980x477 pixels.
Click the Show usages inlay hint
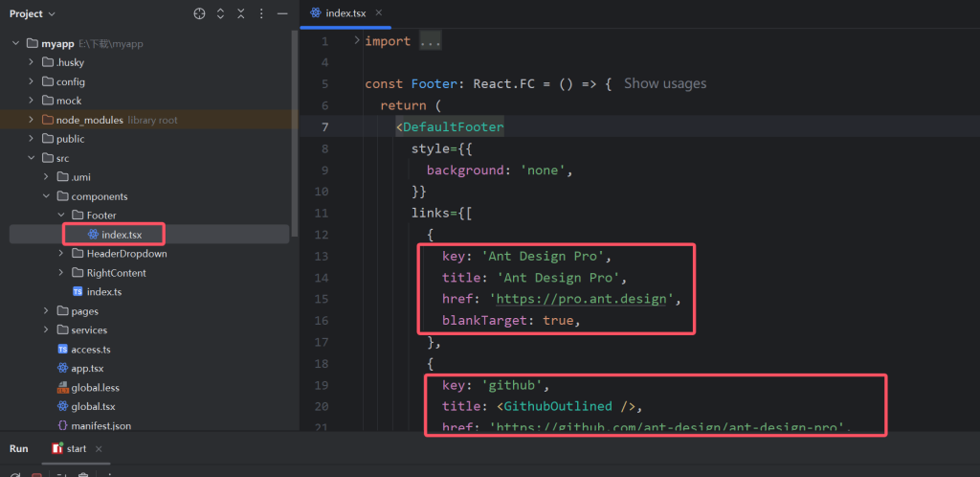click(665, 83)
